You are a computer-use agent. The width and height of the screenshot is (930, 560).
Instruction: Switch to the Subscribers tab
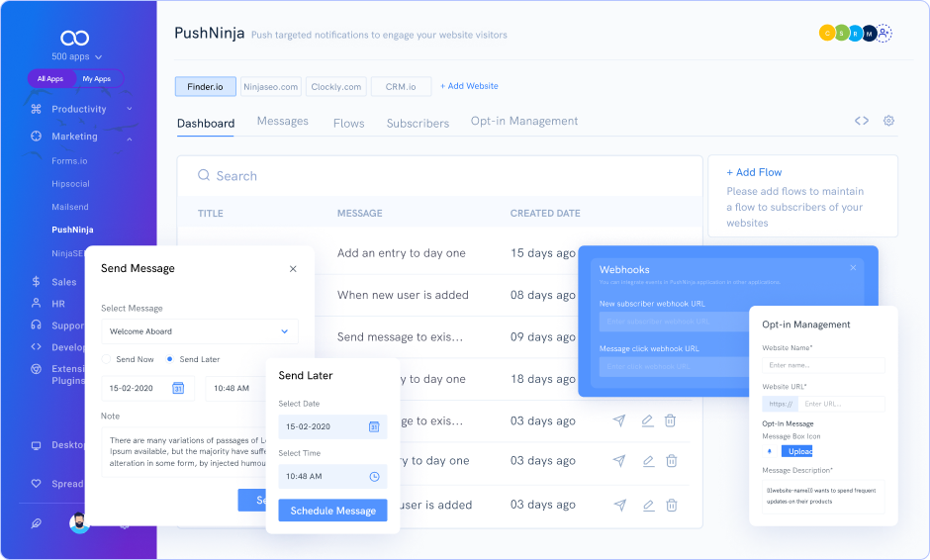[418, 124]
